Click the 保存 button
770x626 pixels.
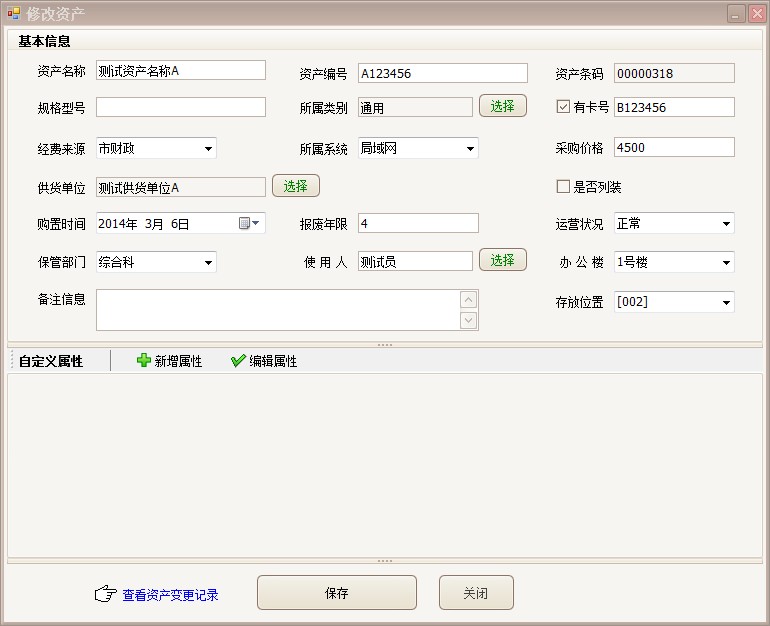click(337, 593)
